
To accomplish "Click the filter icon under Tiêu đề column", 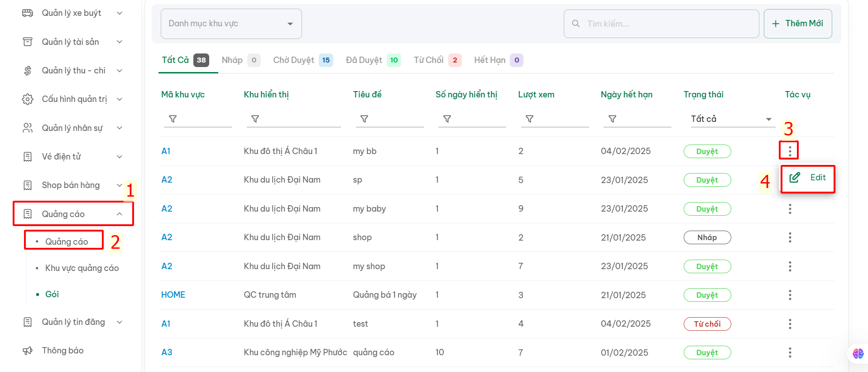I will point(364,119).
